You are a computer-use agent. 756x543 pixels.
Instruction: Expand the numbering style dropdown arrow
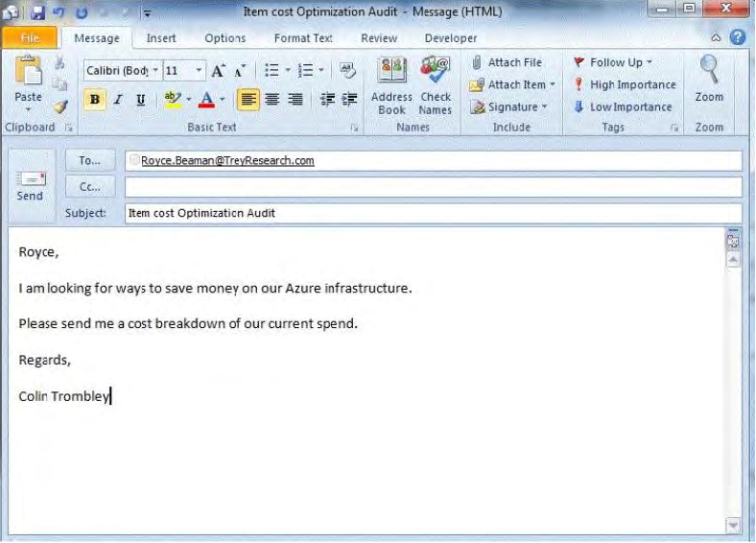coord(322,71)
